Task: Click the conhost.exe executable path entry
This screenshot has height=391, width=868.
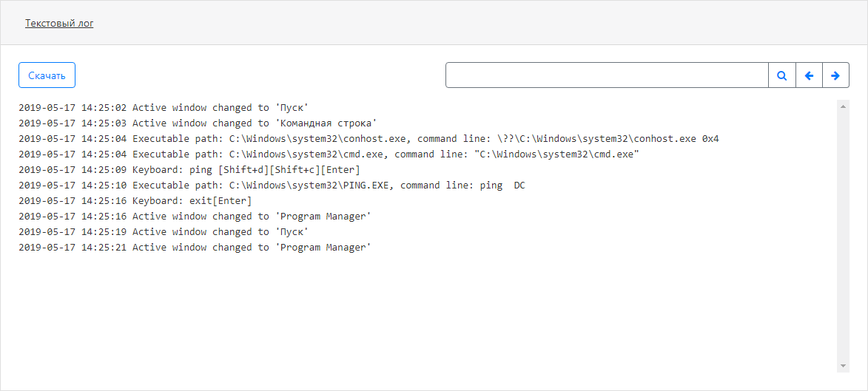Action: coord(369,139)
